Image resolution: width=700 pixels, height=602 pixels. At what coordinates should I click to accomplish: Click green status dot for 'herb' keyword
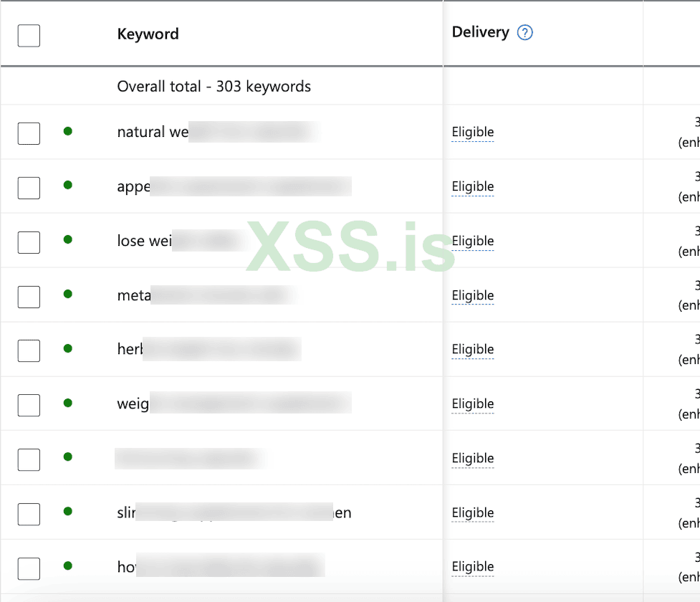pos(68,348)
